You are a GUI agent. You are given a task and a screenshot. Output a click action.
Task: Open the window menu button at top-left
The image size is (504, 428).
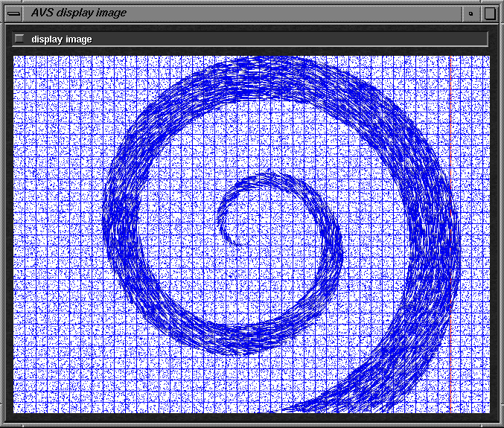point(13,13)
